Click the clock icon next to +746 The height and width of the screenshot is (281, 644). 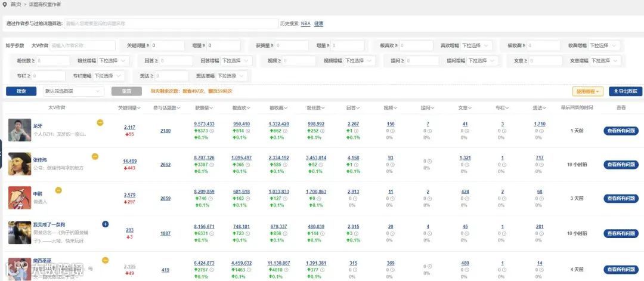(x=210, y=199)
